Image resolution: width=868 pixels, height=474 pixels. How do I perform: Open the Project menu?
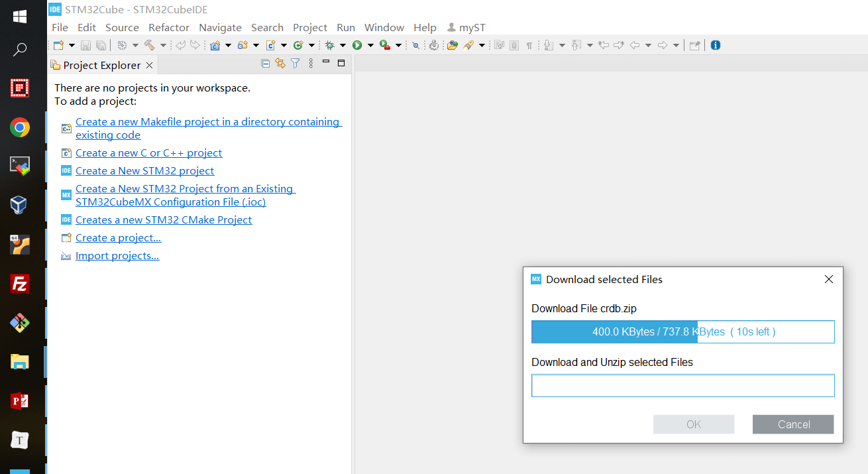[x=310, y=27]
